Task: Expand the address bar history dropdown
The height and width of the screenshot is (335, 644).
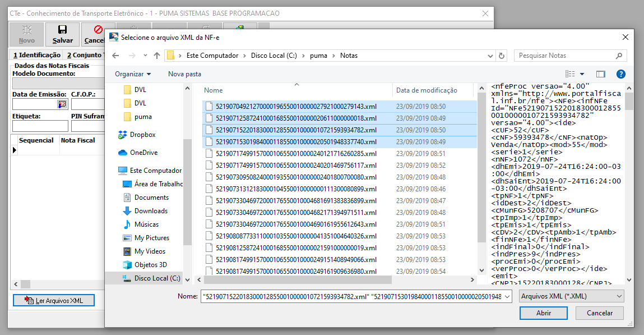Action: 488,56
